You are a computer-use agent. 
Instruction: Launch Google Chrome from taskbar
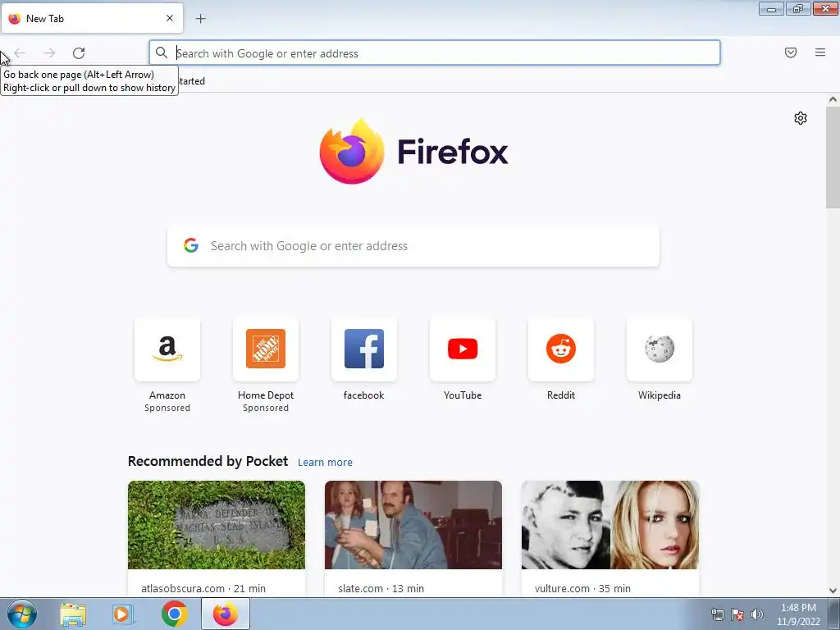pos(174,614)
